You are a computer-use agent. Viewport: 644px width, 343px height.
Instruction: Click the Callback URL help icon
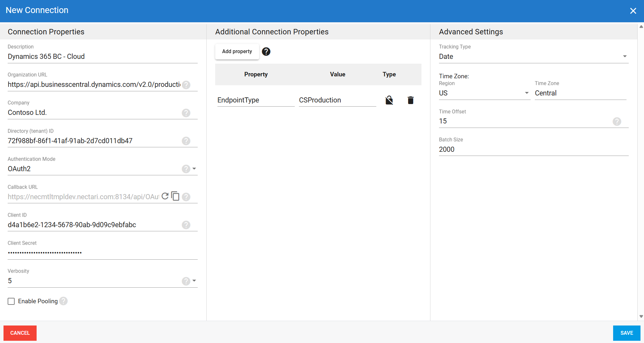click(186, 197)
